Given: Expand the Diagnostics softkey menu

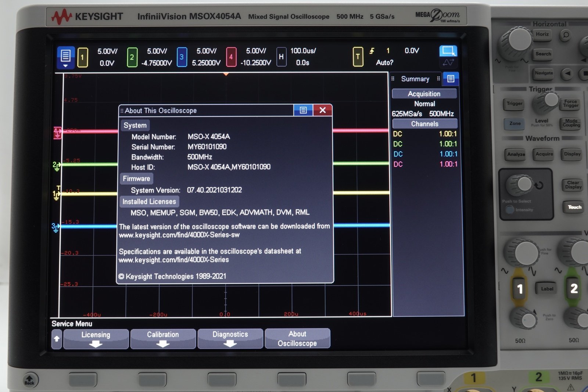Looking at the screenshot, I should (230, 338).
